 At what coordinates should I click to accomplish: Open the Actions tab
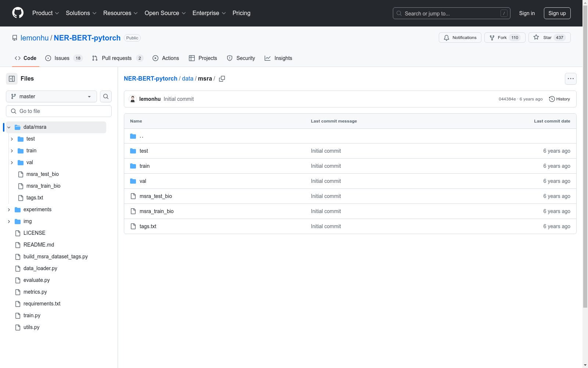pos(166,58)
